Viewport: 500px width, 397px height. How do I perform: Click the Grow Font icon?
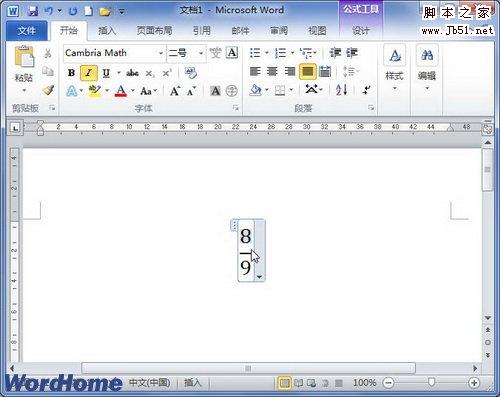point(175,91)
